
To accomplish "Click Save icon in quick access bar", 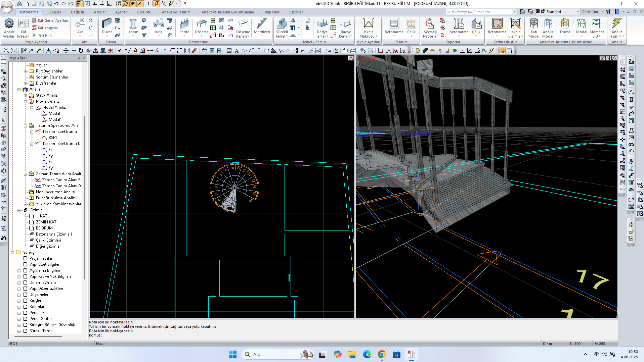I will (42, 4).
